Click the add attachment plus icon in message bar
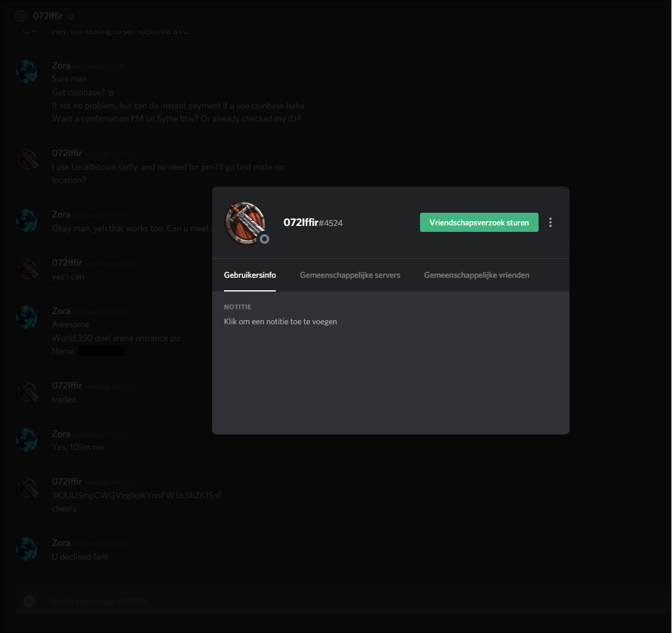 point(29,601)
